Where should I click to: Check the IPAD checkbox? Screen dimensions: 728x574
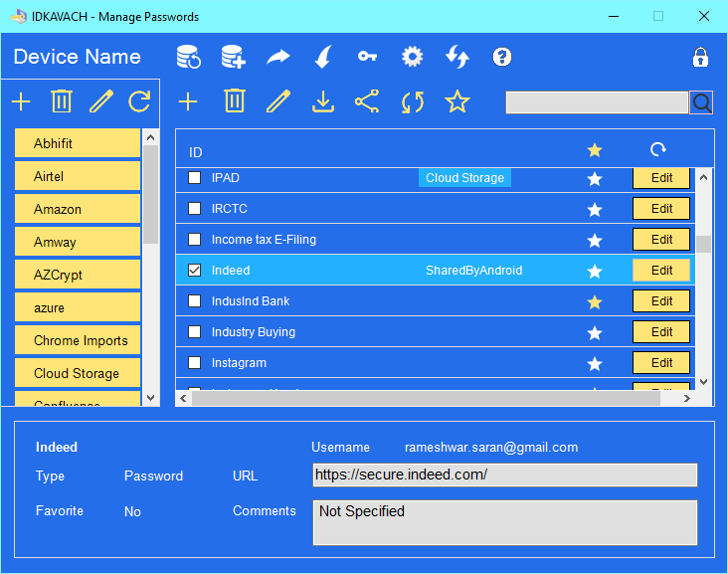click(x=195, y=178)
